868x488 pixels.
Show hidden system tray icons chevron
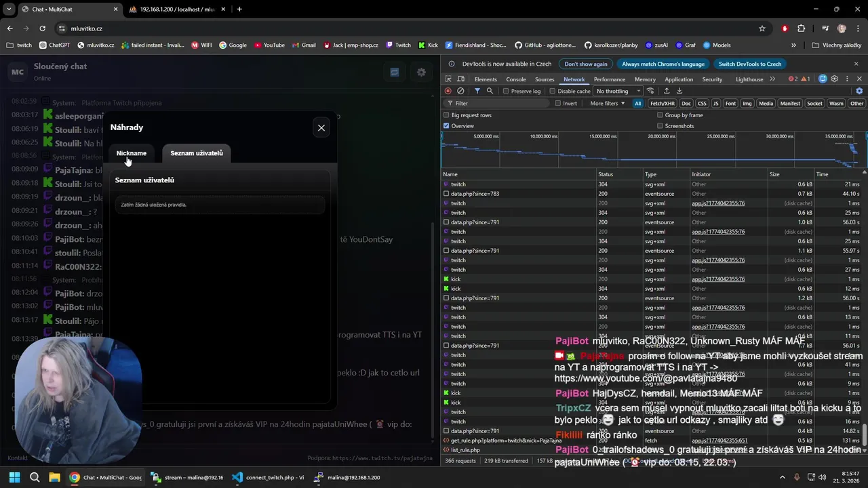pyautogui.click(x=783, y=477)
